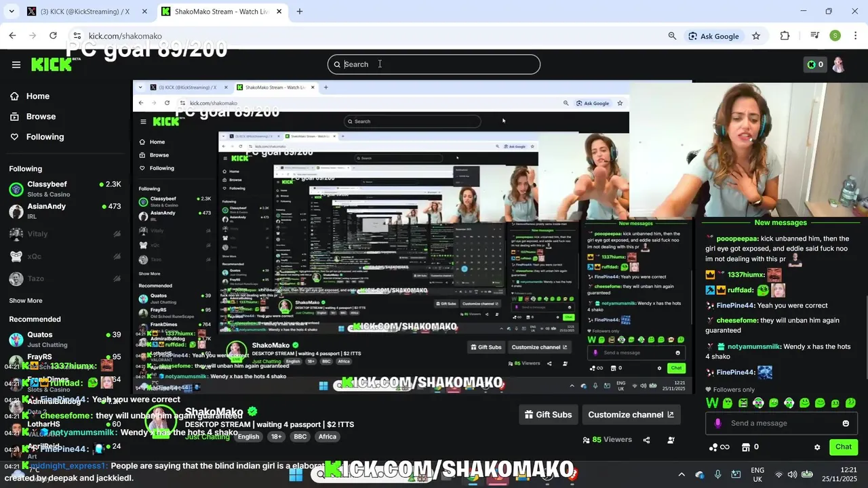Open the Chrome tab search dropdown
This screenshot has height=488, width=868.
click(12, 12)
